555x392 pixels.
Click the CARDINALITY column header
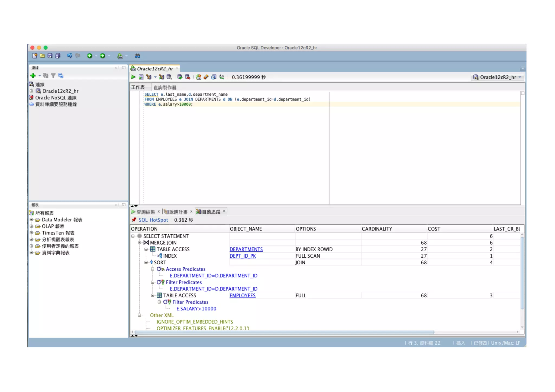[394, 229]
